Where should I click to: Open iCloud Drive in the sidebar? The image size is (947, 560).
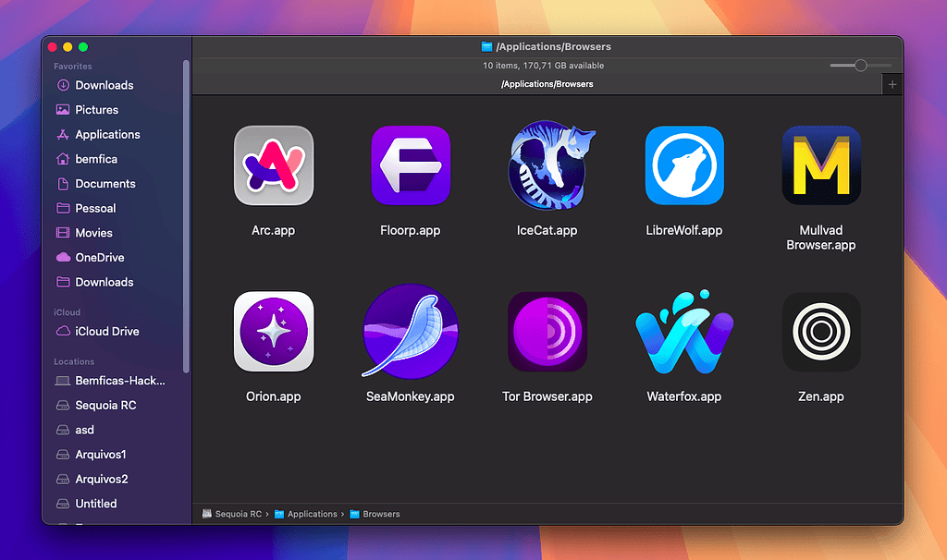pyautogui.click(x=106, y=331)
